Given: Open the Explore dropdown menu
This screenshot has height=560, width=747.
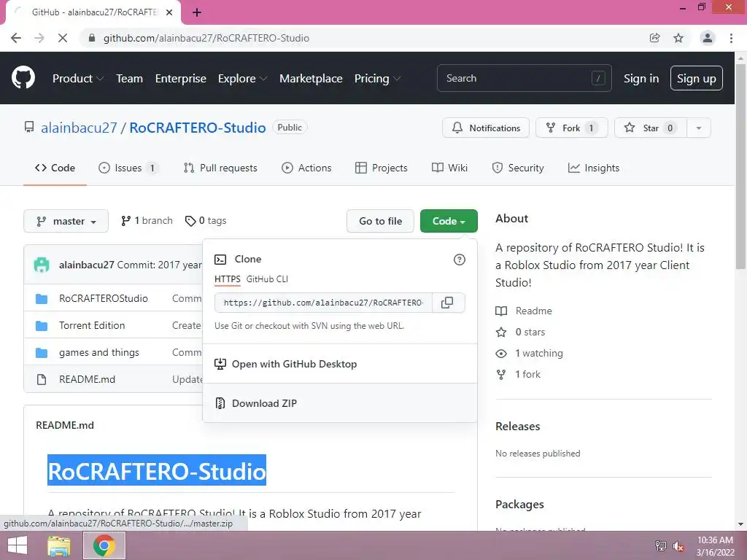Looking at the screenshot, I should point(242,79).
